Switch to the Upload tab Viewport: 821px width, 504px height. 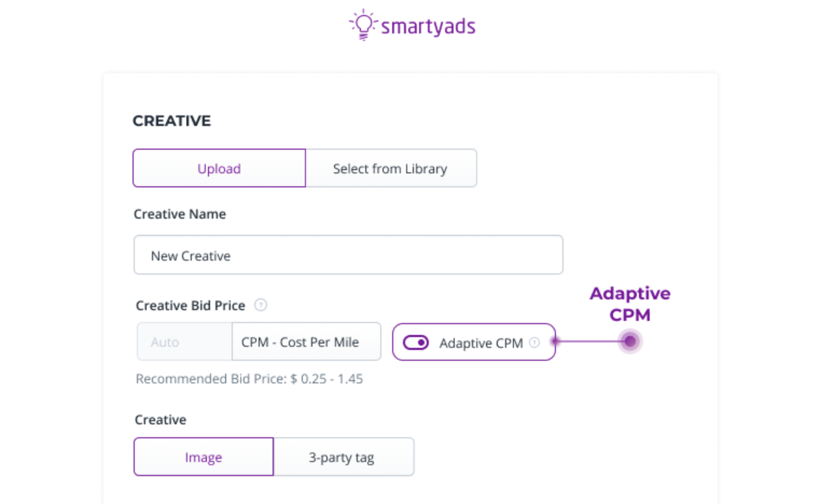219,169
